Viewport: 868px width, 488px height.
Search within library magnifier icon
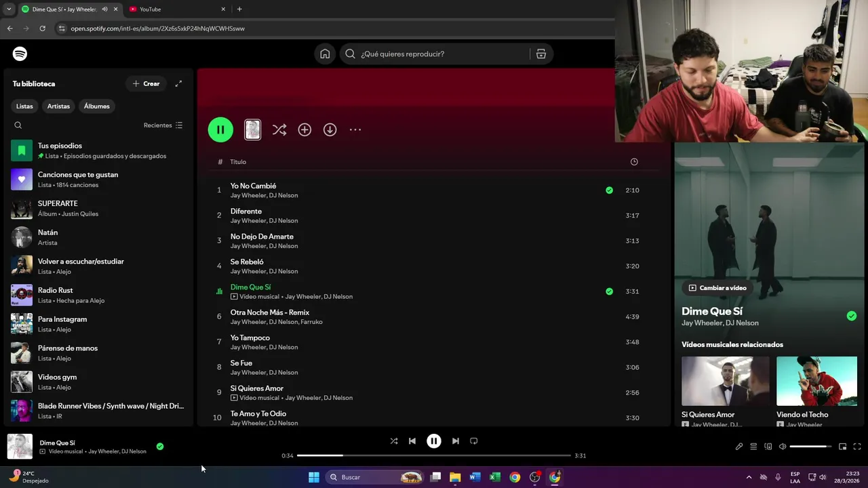(18, 125)
